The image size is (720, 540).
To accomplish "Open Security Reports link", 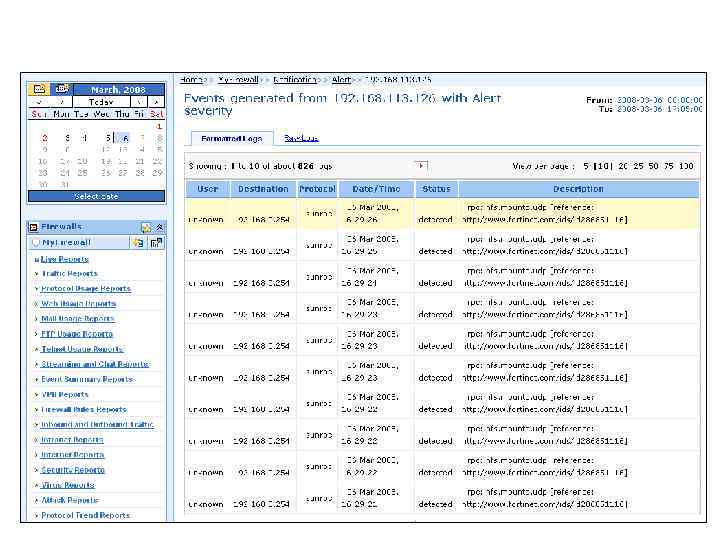I will 73,470.
